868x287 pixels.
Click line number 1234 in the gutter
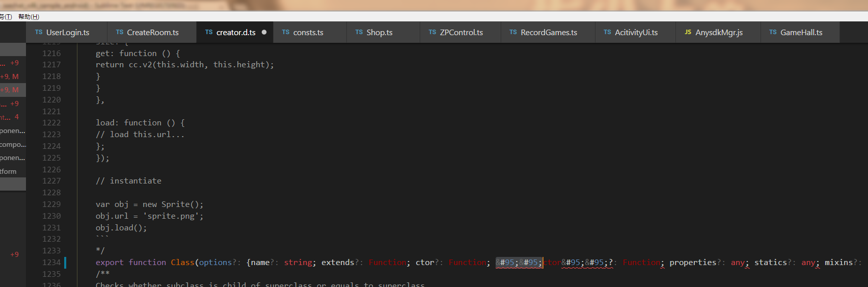[x=51, y=263]
